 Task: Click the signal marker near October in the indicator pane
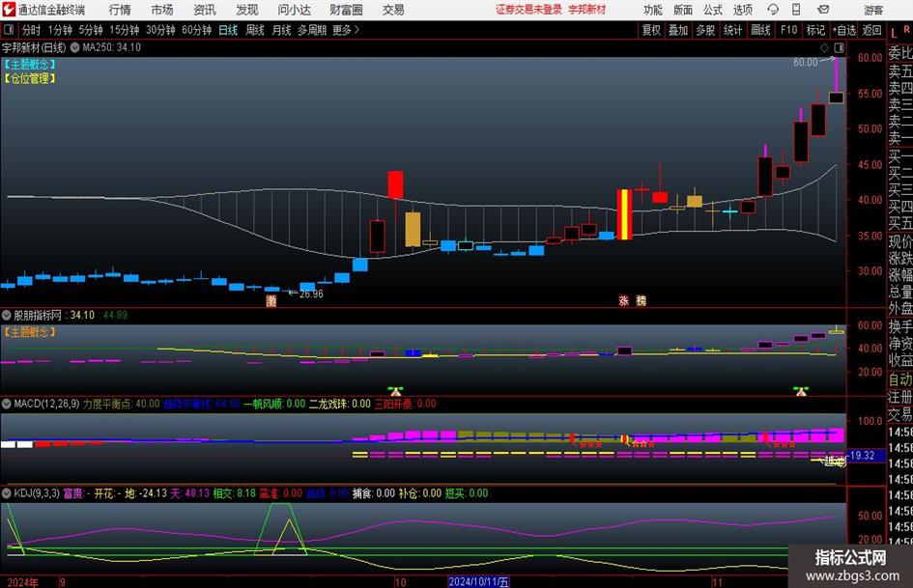[396, 390]
